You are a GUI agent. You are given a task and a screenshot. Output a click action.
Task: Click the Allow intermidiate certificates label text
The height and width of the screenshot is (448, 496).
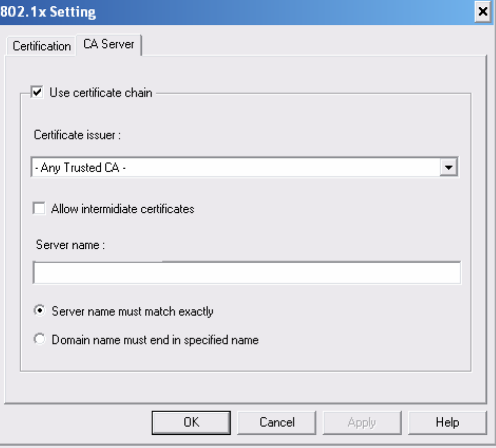pos(123,209)
